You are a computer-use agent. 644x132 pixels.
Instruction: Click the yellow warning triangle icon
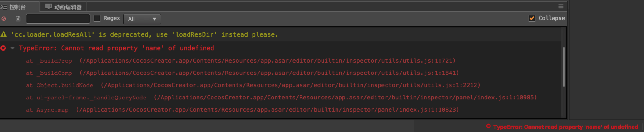[4, 34]
